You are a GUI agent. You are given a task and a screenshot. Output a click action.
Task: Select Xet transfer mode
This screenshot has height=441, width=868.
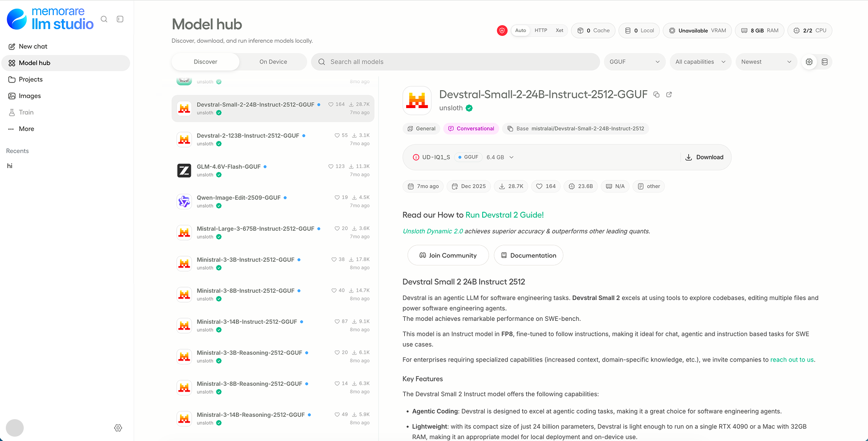click(x=560, y=31)
